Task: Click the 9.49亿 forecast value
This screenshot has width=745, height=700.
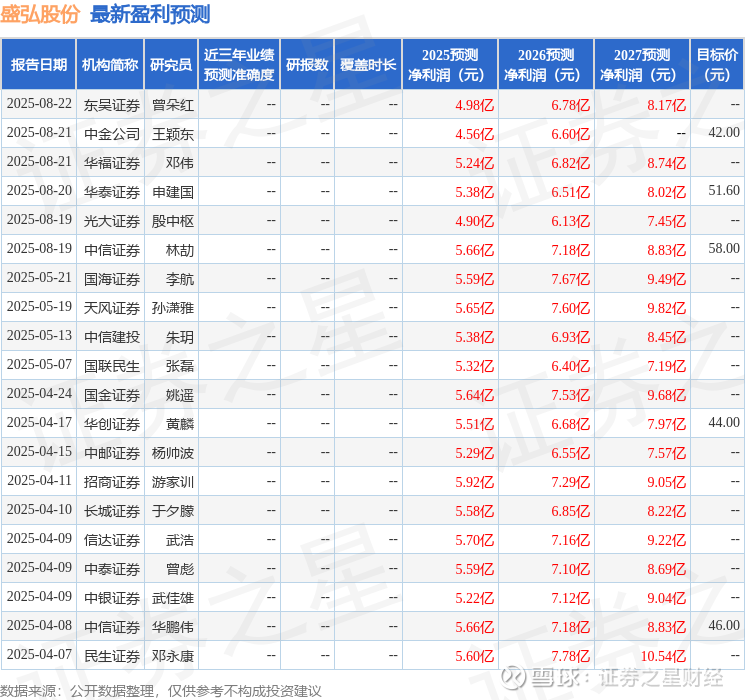Action: point(667,279)
